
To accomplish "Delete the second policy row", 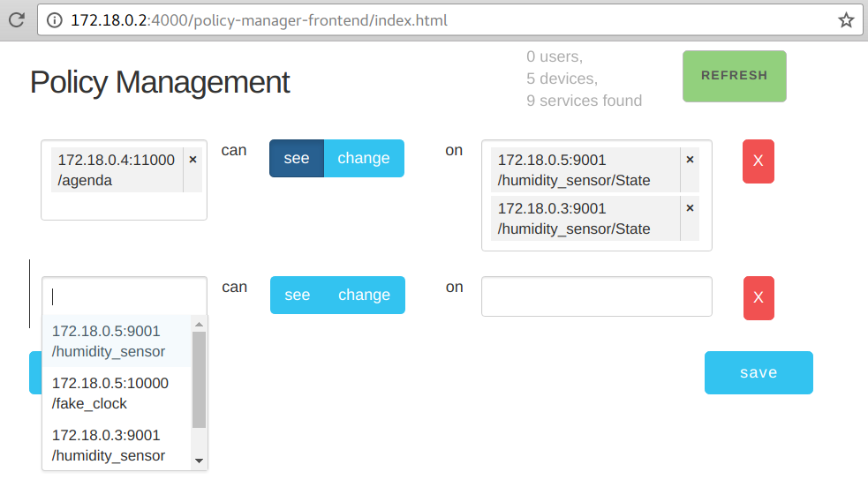I will [x=759, y=297].
